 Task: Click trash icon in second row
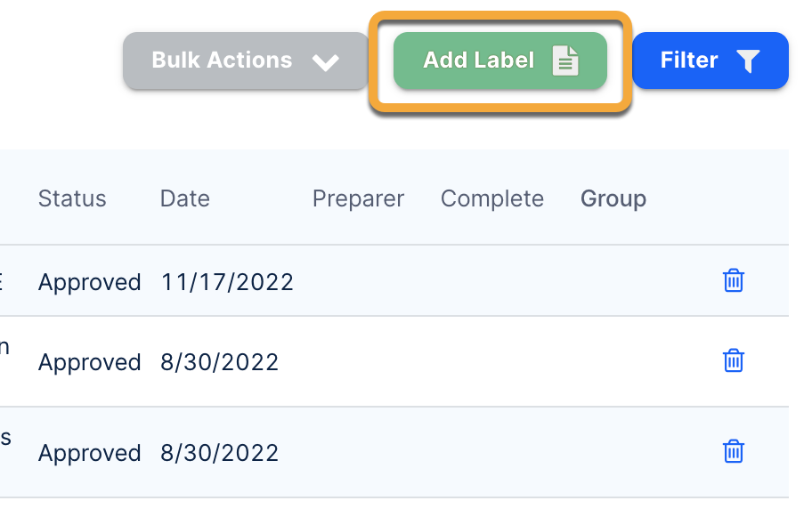pyautogui.click(x=733, y=361)
